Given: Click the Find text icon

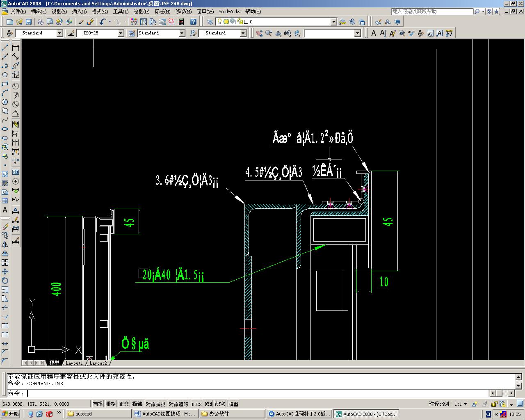Looking at the screenshot, I should click(402, 33).
